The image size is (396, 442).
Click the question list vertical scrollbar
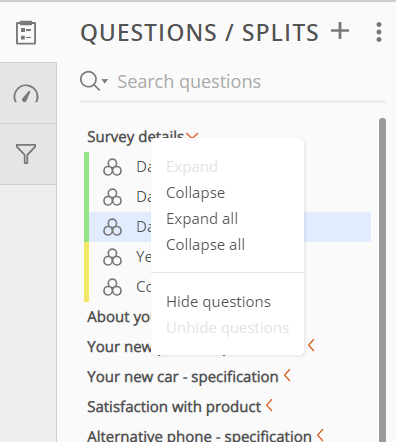tap(382, 279)
